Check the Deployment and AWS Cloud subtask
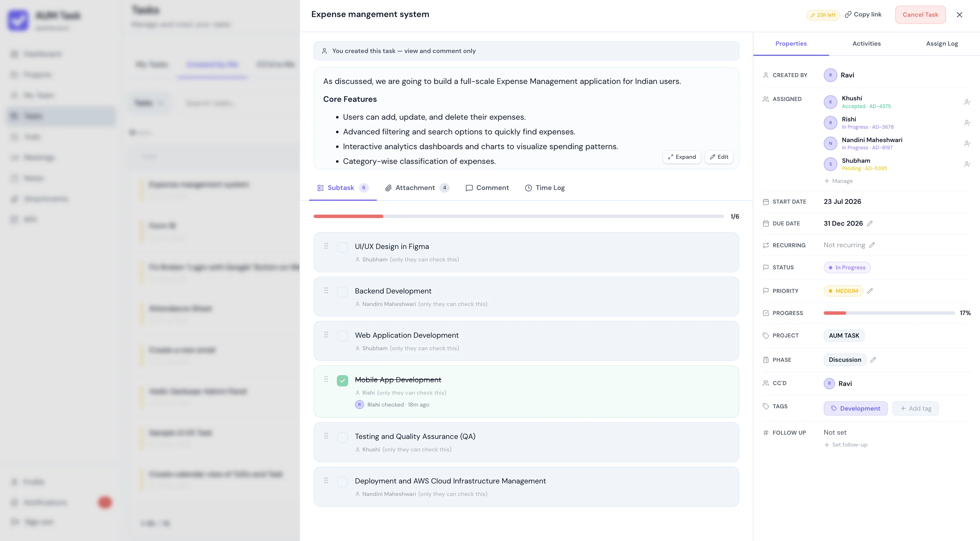This screenshot has height=541, width=980. [x=342, y=482]
